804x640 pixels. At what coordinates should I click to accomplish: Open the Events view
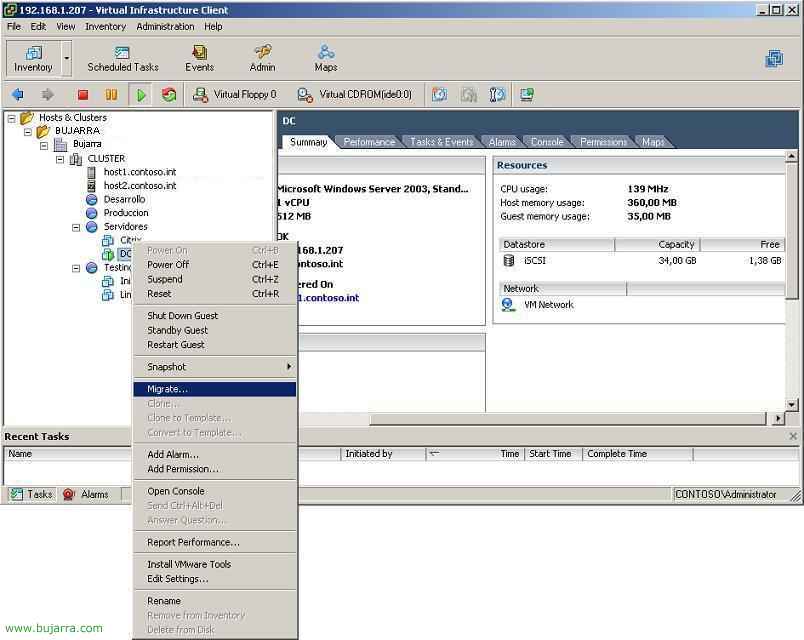(199, 58)
